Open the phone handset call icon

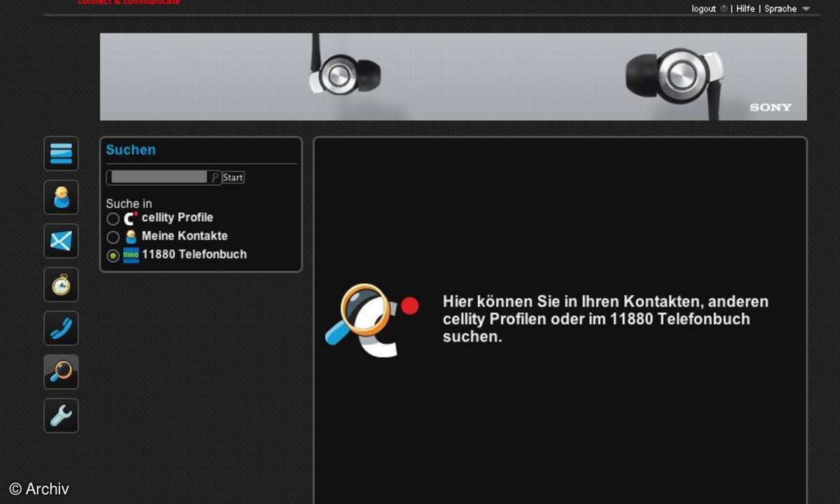pos(61,328)
